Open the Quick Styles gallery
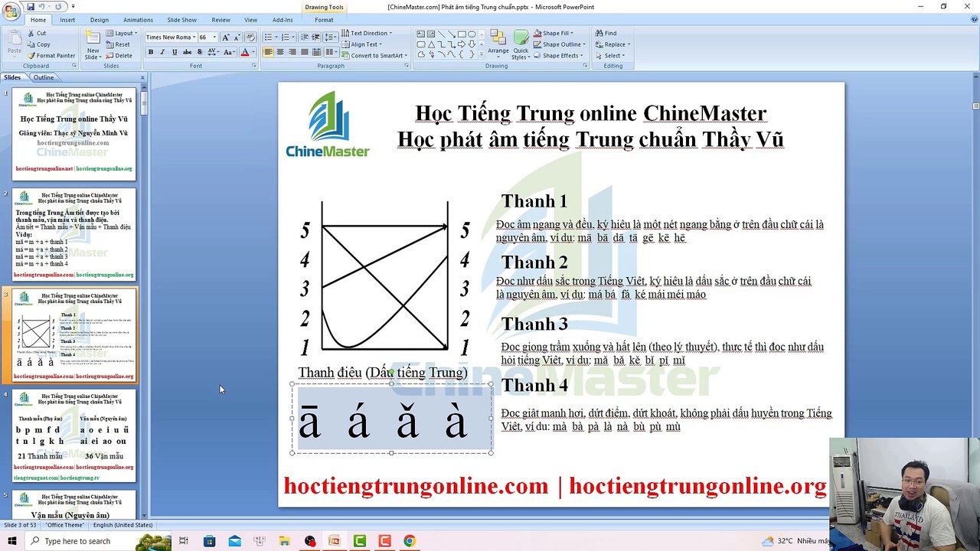Image resolution: width=980 pixels, height=551 pixels. pos(521,45)
